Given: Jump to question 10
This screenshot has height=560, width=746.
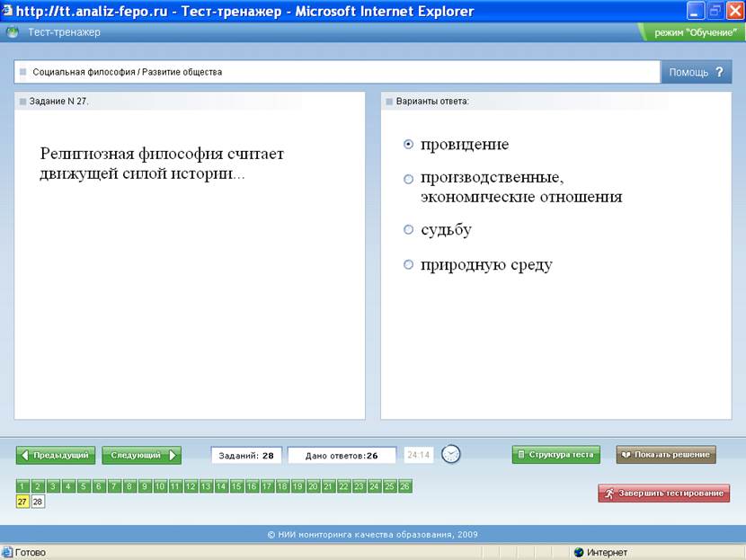Looking at the screenshot, I should click(x=160, y=486).
